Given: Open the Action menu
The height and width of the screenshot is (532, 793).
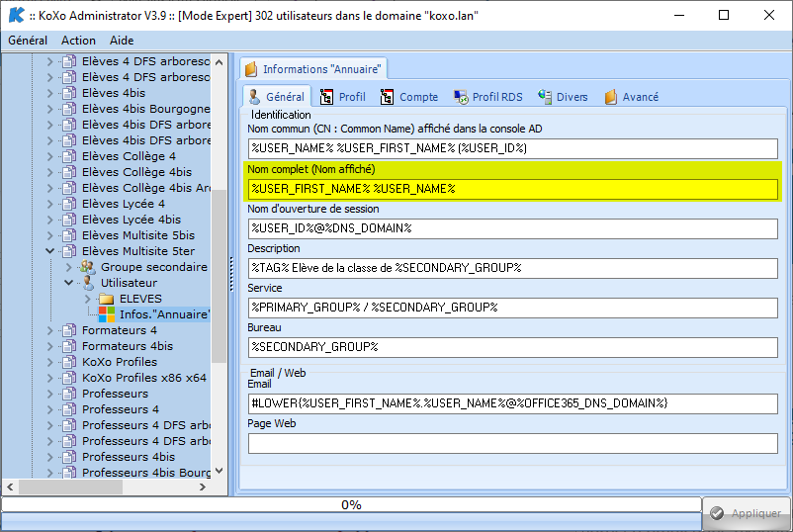Looking at the screenshot, I should click(x=78, y=41).
